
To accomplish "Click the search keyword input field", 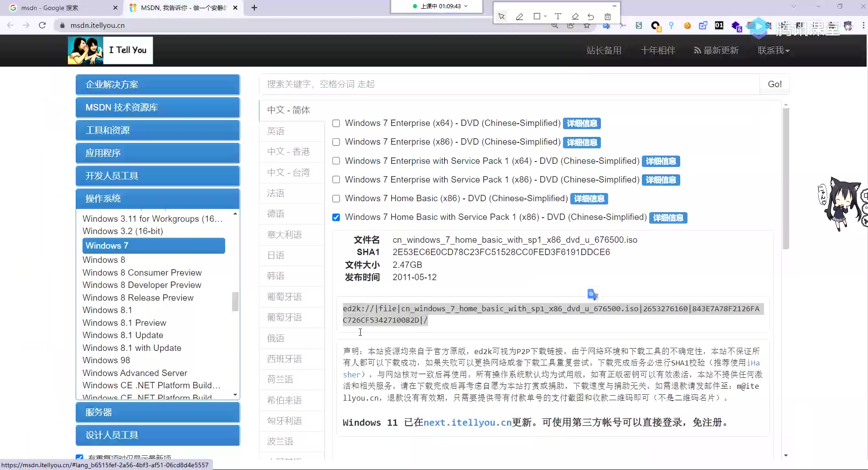I will 509,84.
